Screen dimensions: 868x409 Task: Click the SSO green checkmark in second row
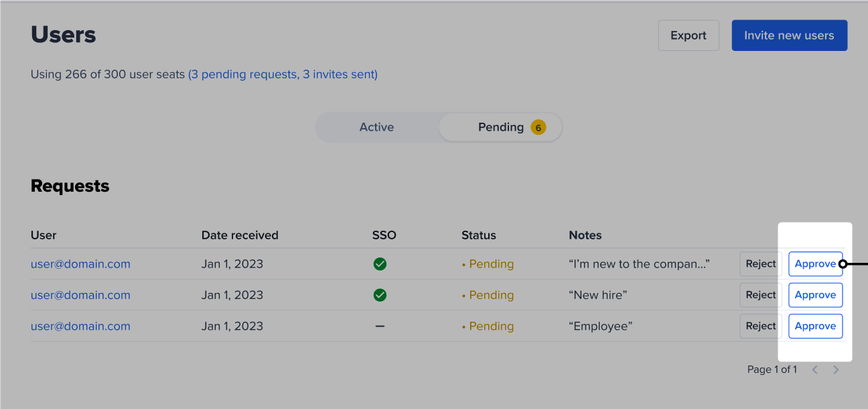click(x=380, y=295)
